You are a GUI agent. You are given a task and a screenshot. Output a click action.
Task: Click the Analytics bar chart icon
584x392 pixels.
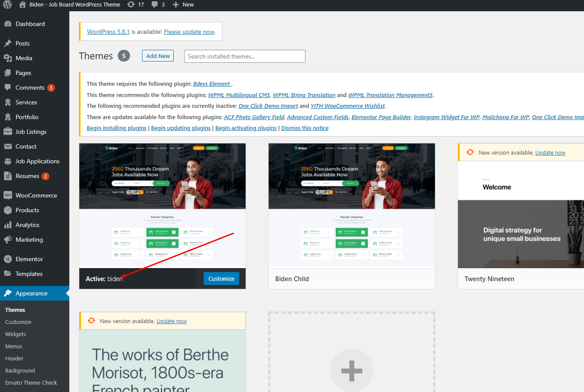[8, 225]
